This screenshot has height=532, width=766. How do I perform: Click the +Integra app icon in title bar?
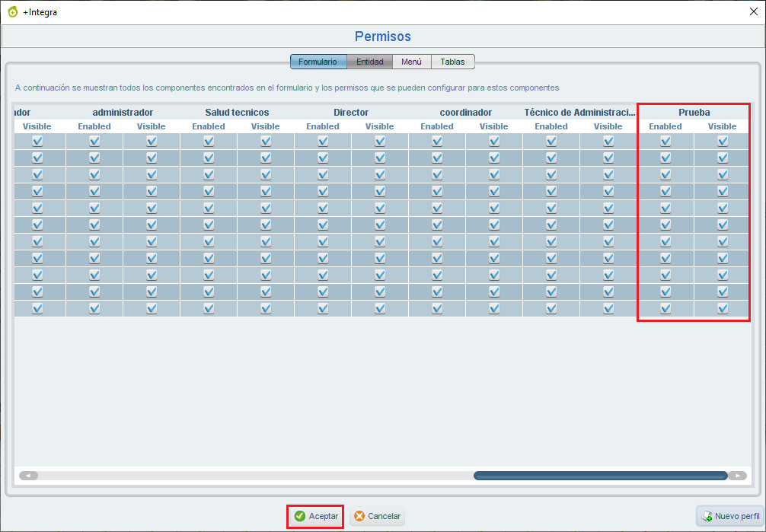pyautogui.click(x=13, y=12)
